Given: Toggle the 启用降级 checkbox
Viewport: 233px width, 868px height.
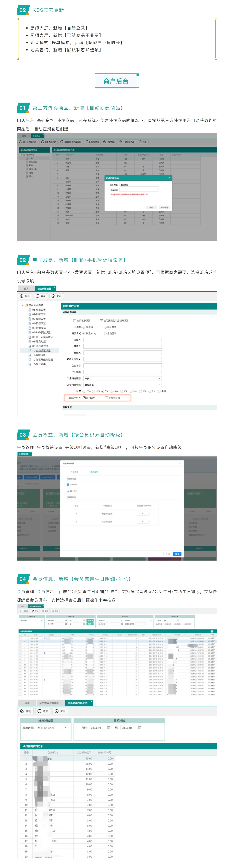Looking at the screenshot, I should coord(68,485).
